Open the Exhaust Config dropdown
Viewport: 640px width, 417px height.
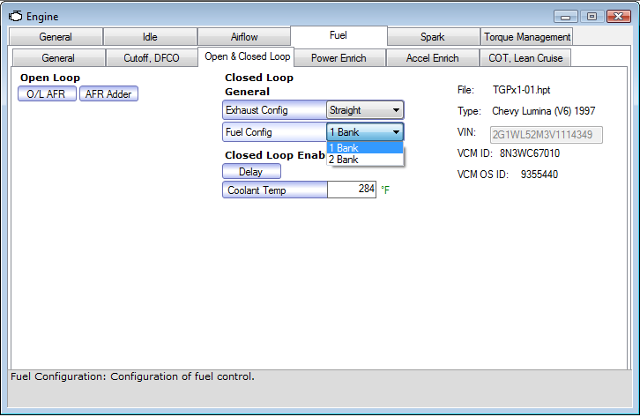tap(396, 110)
